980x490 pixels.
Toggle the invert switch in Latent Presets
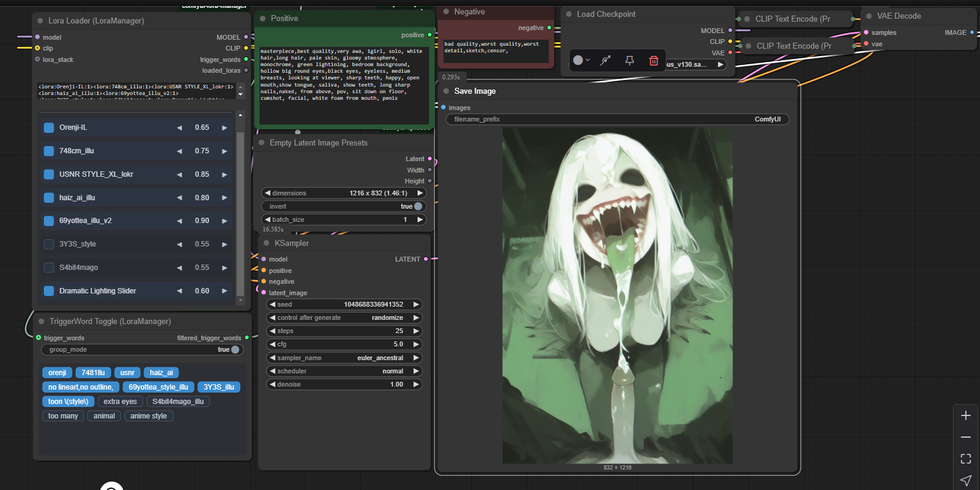(418, 206)
